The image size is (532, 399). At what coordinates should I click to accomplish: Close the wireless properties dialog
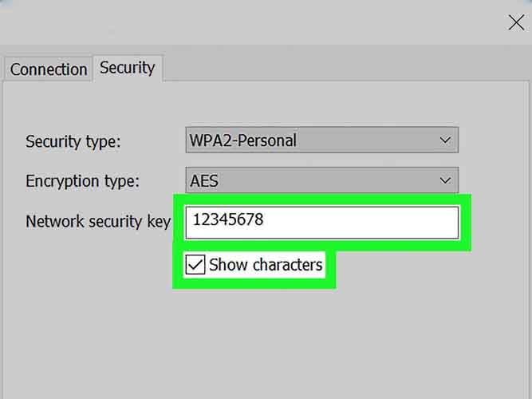pyautogui.click(x=516, y=22)
